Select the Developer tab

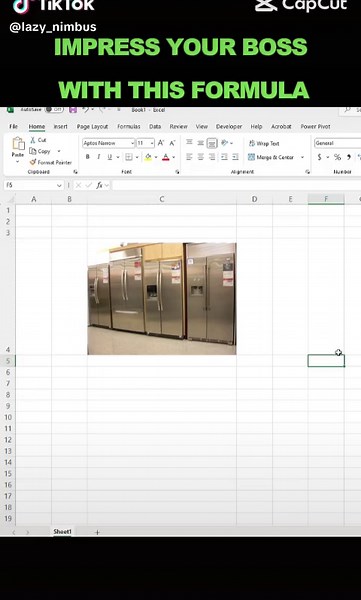[x=229, y=127]
